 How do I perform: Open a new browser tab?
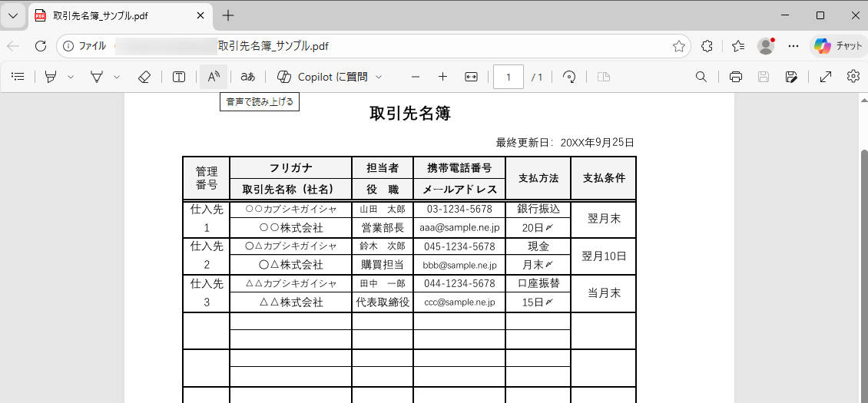click(228, 15)
